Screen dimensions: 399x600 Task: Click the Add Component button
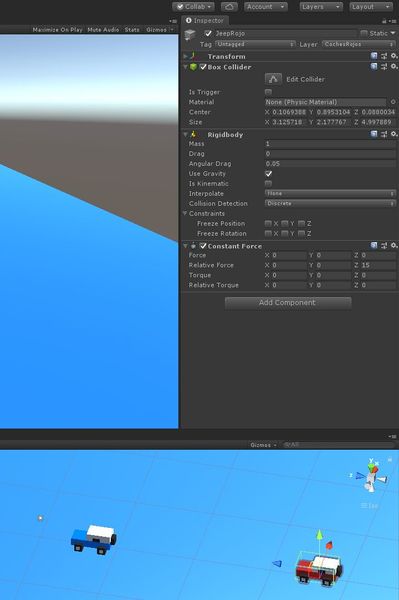(x=288, y=303)
